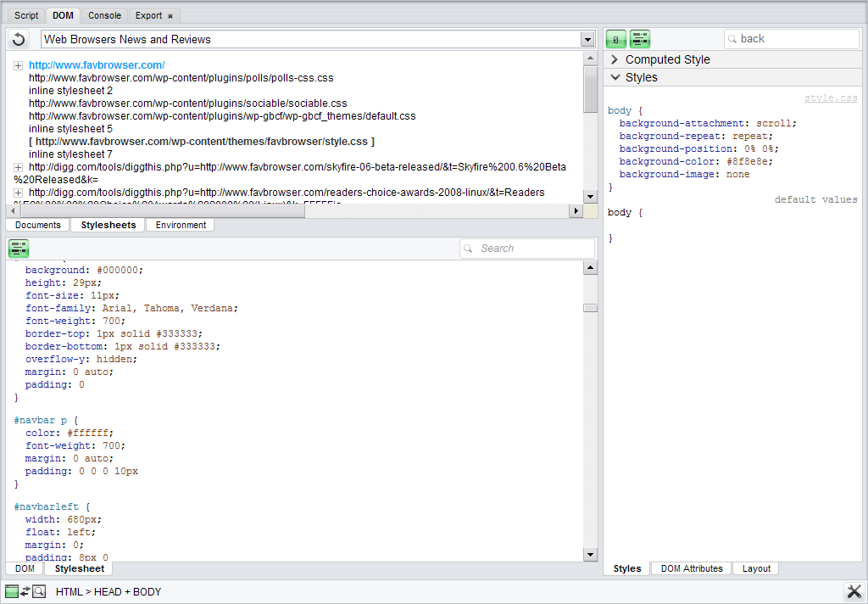This screenshot has height=604, width=868.
Task: Click the green window icon in status bar
Action: [x=11, y=591]
